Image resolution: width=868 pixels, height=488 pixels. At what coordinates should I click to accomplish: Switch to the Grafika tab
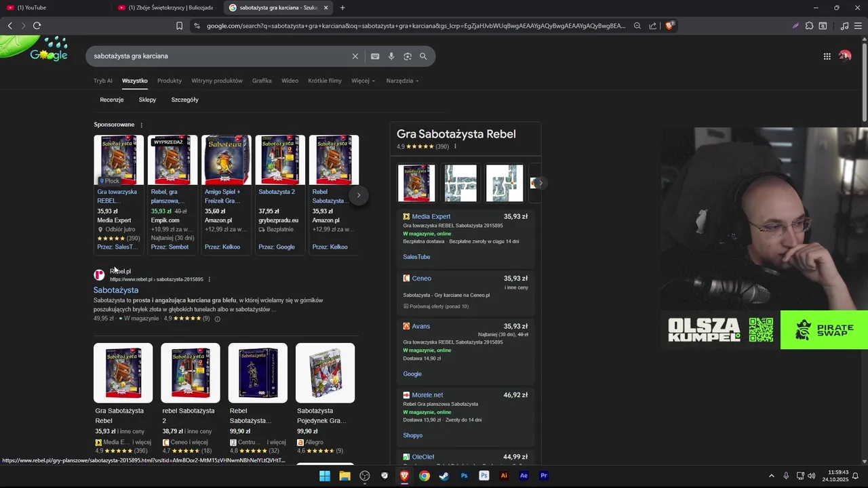(x=262, y=81)
